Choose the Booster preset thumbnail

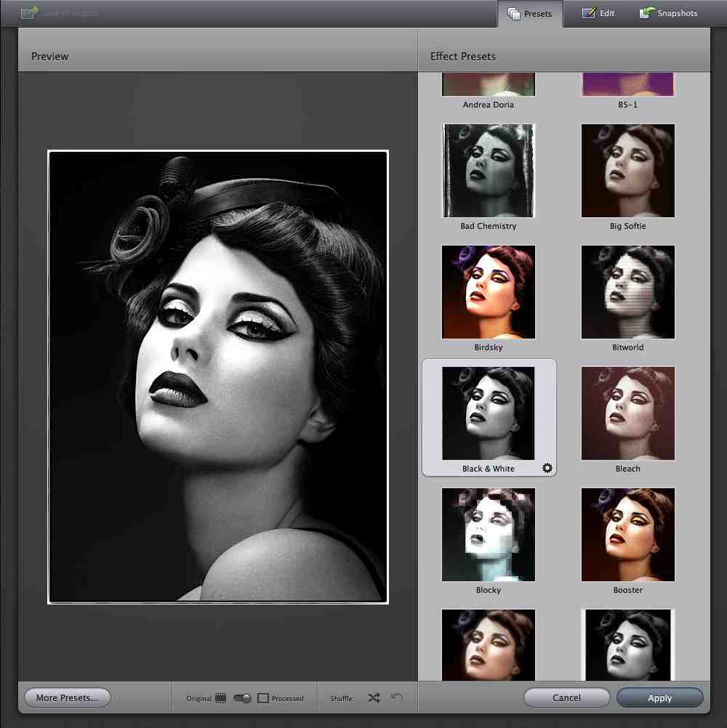coord(628,535)
